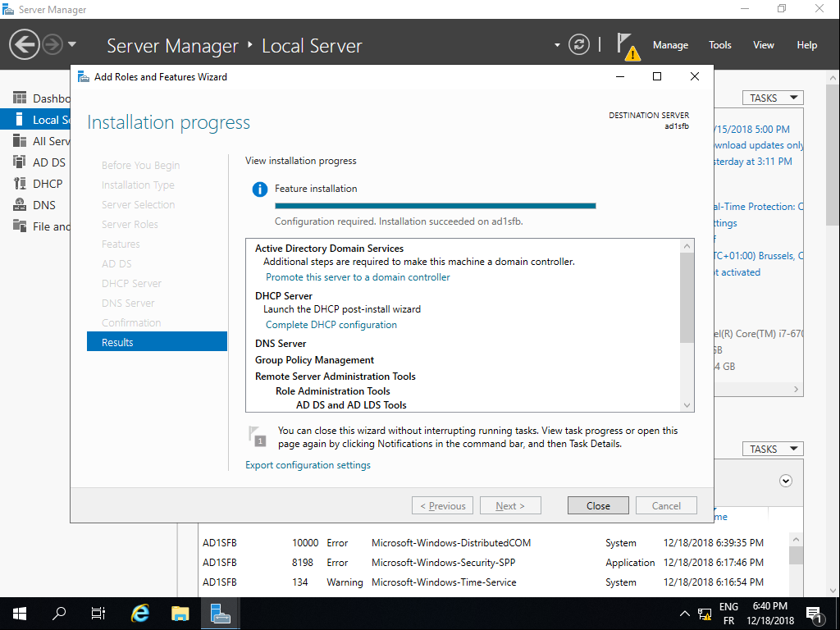Click Export configuration settings link

coord(308,465)
